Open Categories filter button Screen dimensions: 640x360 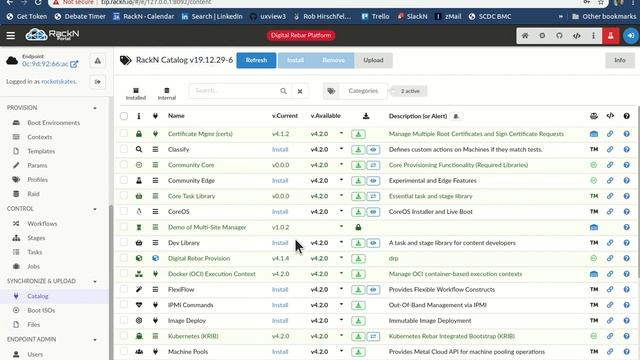click(x=363, y=91)
